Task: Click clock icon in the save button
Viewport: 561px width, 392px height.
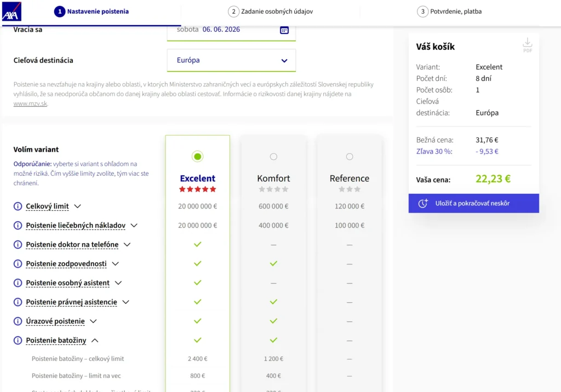Action: coord(423,203)
